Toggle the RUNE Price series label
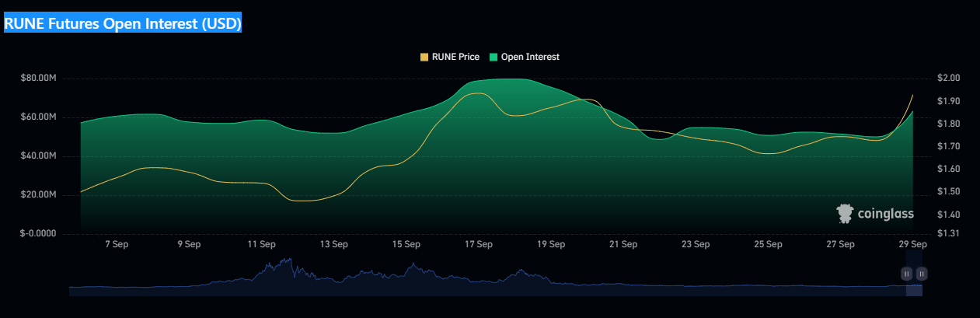The height and width of the screenshot is (318, 980). click(455, 57)
